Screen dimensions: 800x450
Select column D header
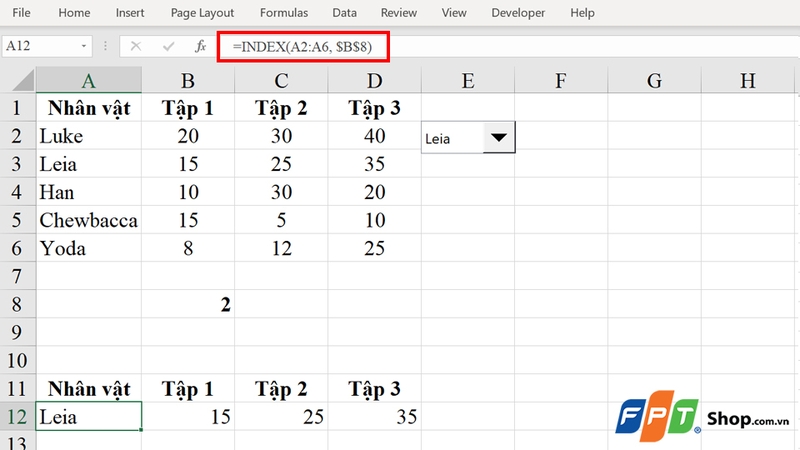point(374,81)
